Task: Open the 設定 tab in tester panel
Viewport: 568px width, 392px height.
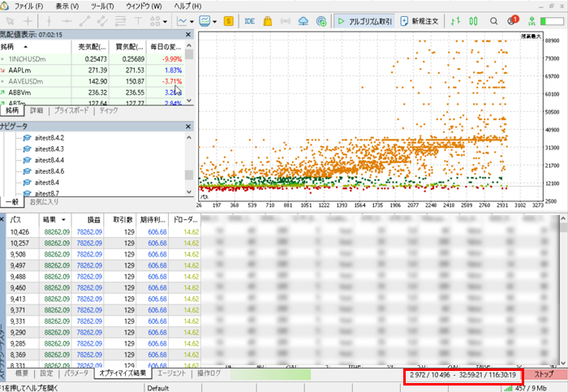Action: (x=46, y=374)
